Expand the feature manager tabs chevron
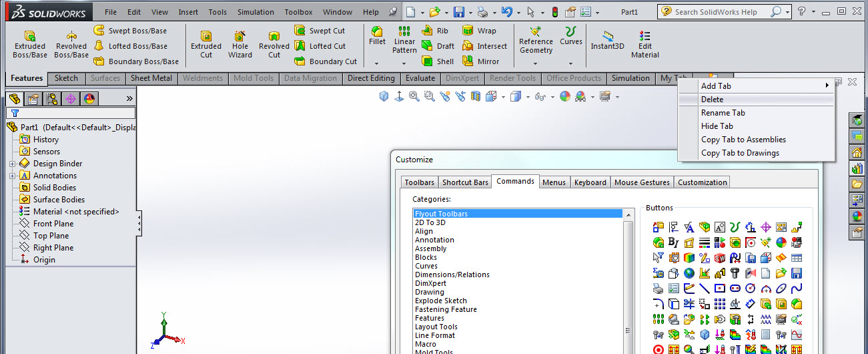Image resolution: width=868 pixels, height=354 pixels. (x=129, y=99)
